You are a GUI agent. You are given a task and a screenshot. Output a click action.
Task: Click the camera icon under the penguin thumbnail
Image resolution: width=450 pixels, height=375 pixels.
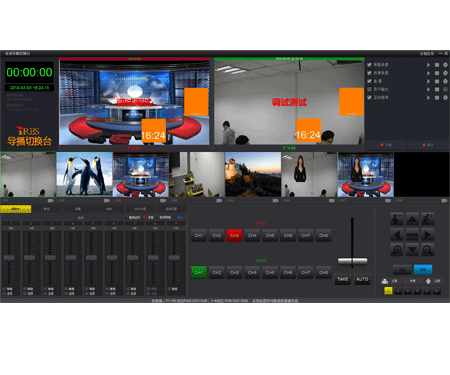[x=107, y=201]
